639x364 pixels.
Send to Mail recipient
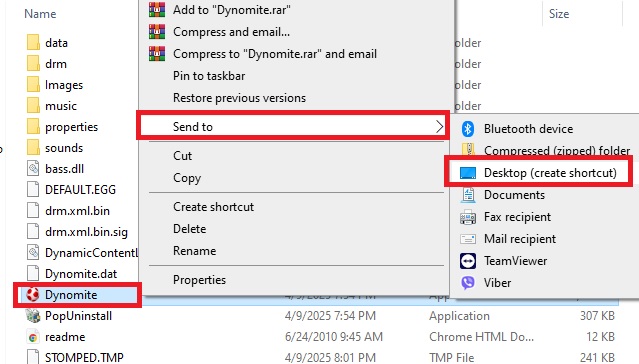(x=520, y=239)
